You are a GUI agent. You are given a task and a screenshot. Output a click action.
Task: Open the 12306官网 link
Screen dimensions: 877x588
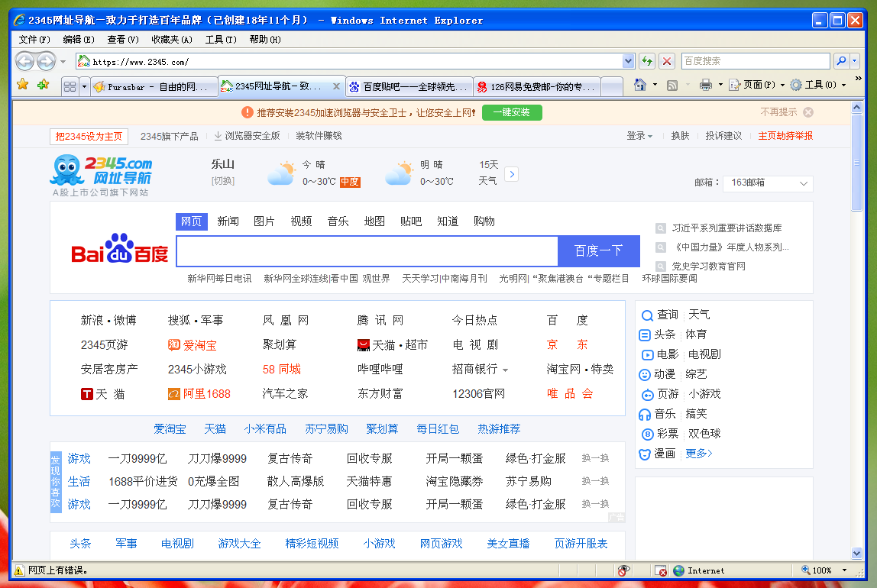coord(479,394)
